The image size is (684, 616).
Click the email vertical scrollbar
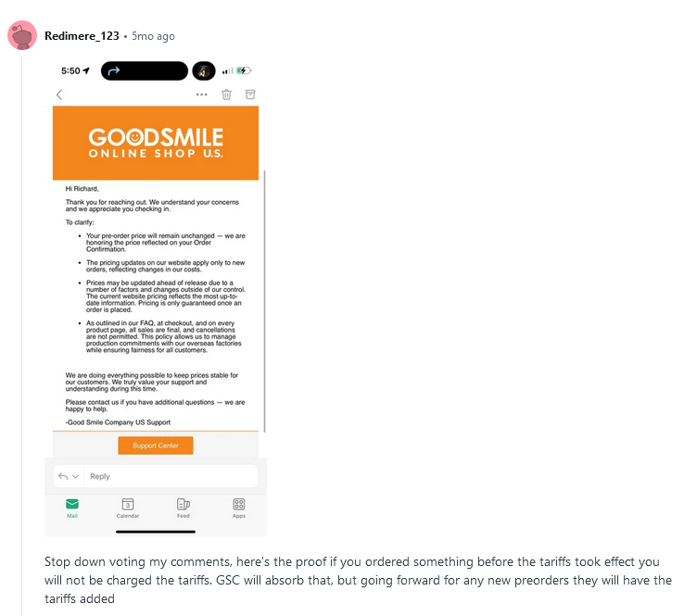tap(264, 301)
